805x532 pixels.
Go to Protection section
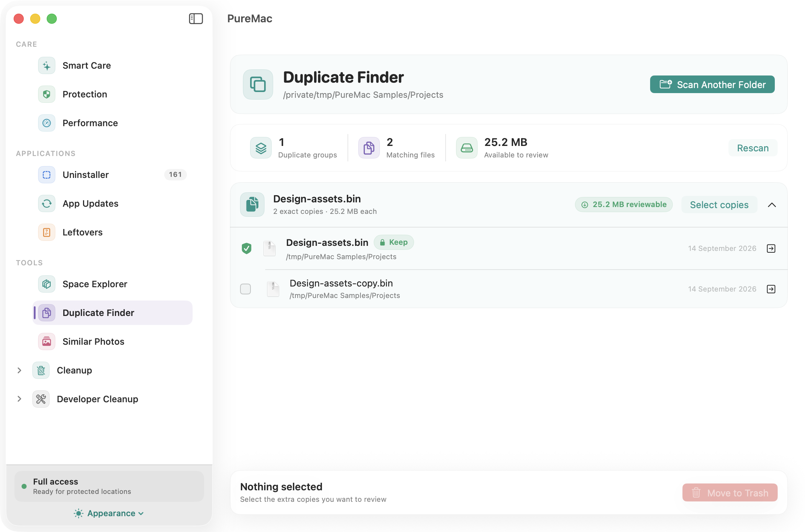pos(112,94)
